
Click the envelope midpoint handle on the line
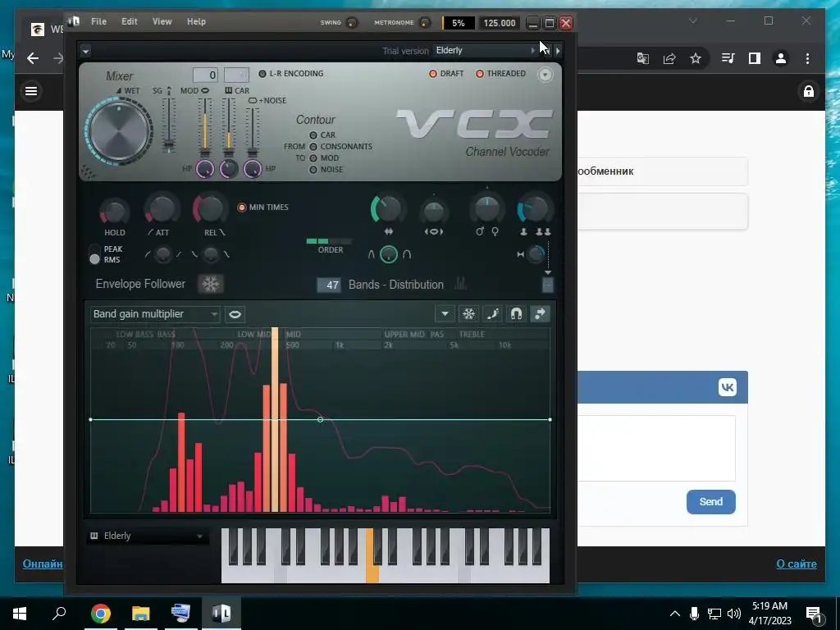point(320,419)
